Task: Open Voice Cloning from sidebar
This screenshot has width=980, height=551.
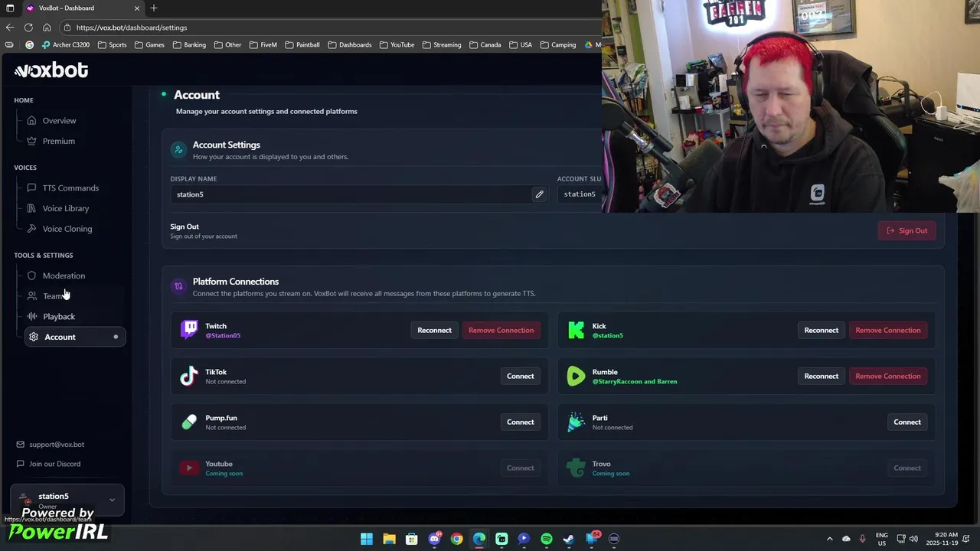Action: click(67, 229)
